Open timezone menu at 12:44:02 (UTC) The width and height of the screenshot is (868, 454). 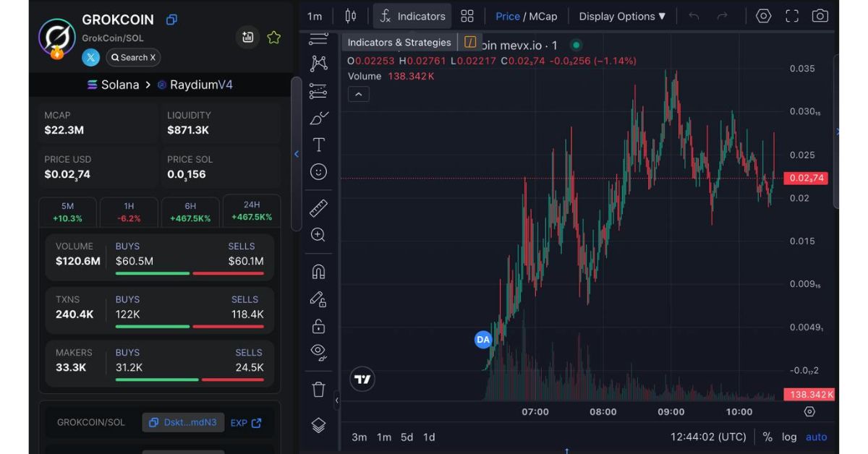[x=708, y=437]
